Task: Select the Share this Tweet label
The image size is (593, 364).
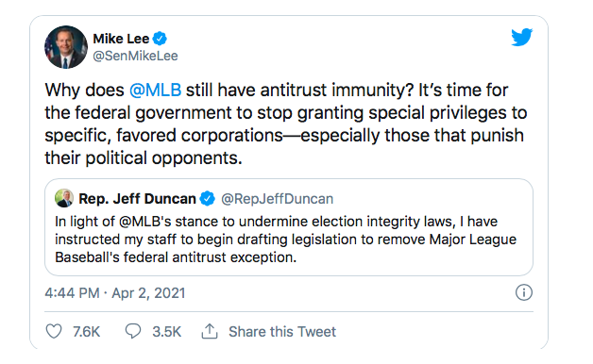Action: [282, 332]
